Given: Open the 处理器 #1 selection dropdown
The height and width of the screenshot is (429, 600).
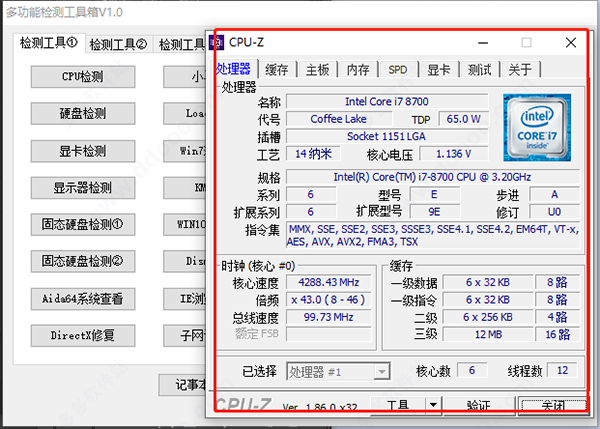Looking at the screenshot, I should (x=338, y=372).
